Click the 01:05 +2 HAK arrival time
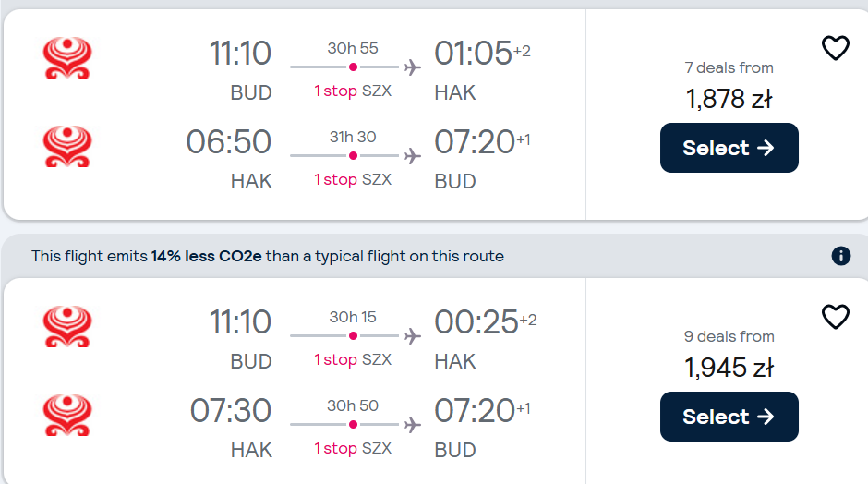Screen dimensions: 868x484 482,54
